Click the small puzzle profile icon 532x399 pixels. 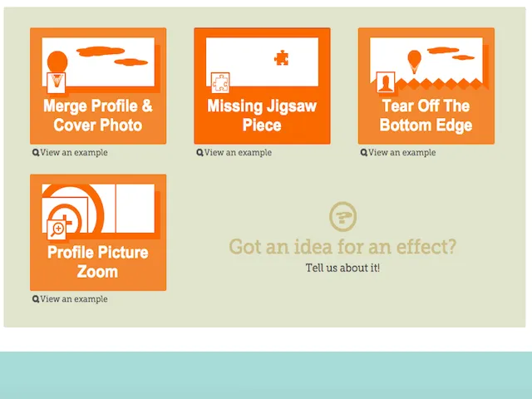coord(220,81)
